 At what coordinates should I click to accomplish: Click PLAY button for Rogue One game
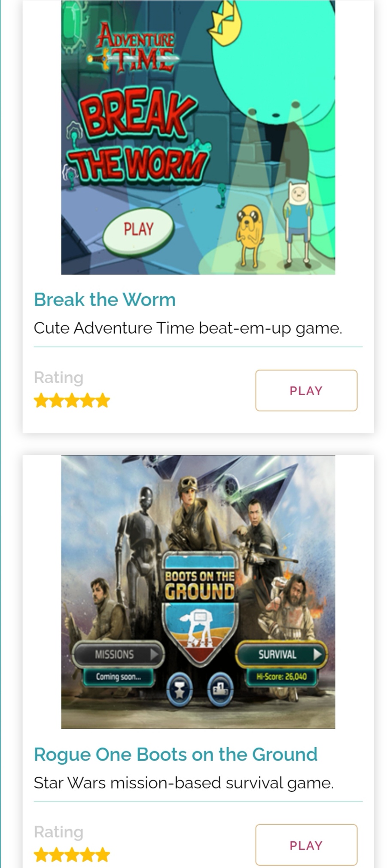pos(306,845)
